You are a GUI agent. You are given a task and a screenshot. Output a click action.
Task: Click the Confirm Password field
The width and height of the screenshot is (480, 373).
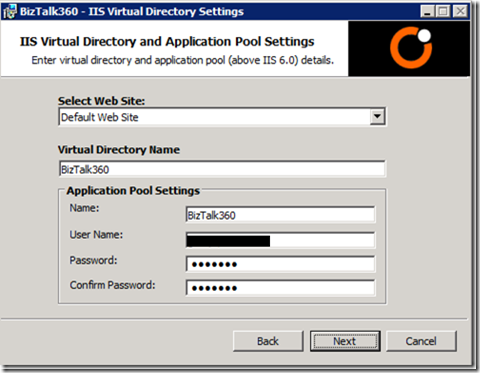tap(280, 288)
